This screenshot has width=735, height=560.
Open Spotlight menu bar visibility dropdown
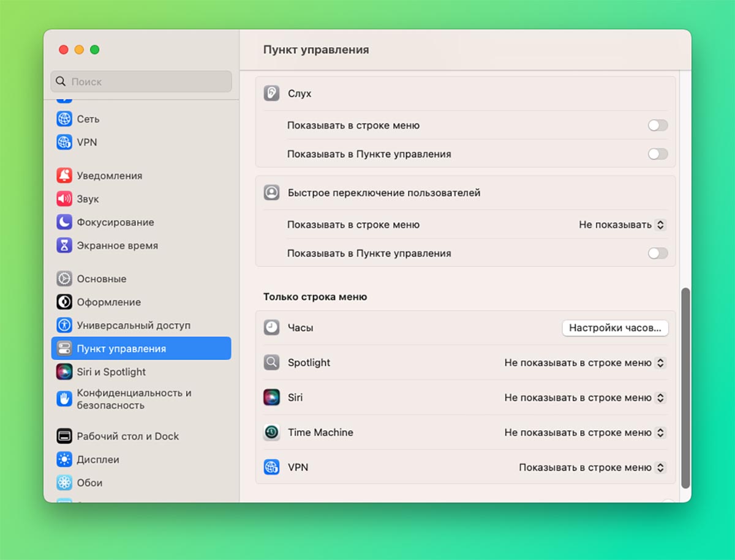click(x=584, y=363)
